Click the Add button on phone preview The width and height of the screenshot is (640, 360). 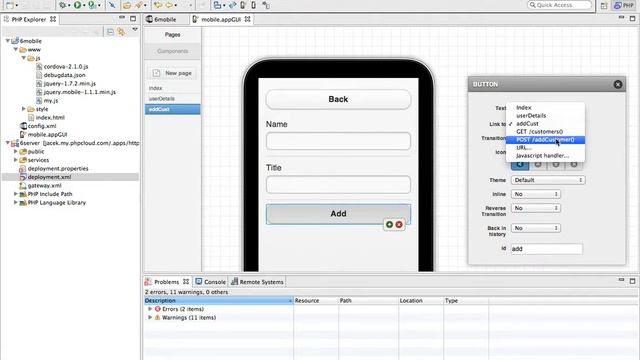click(338, 214)
